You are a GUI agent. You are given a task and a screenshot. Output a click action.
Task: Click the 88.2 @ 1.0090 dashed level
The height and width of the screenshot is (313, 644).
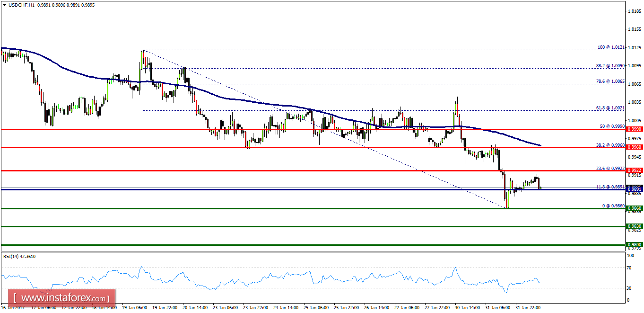[609, 65]
